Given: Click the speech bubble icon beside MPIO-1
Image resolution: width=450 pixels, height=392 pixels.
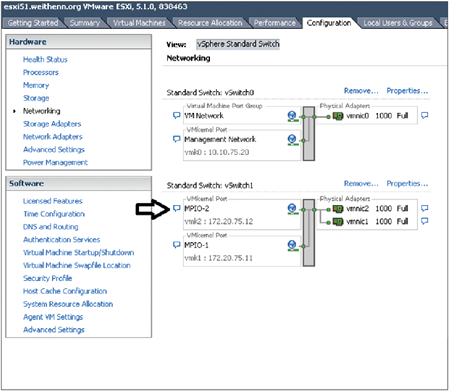Looking at the screenshot, I should [177, 245].
